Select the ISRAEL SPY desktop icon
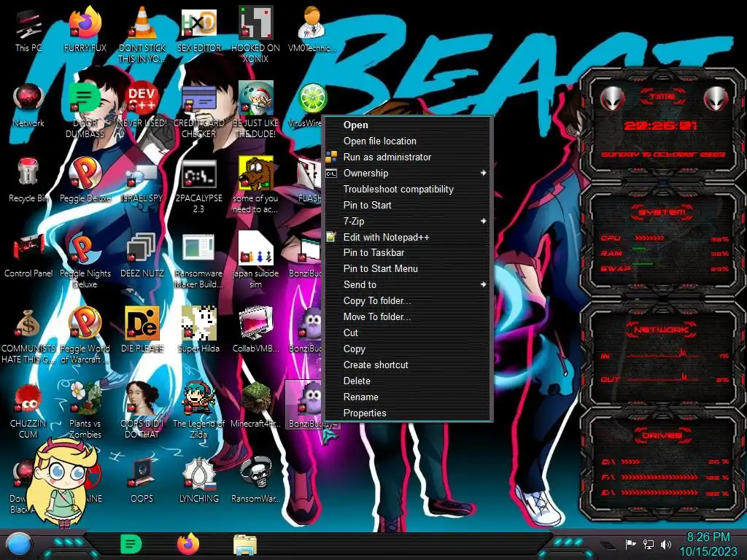This screenshot has height=560, width=747. 142,183
